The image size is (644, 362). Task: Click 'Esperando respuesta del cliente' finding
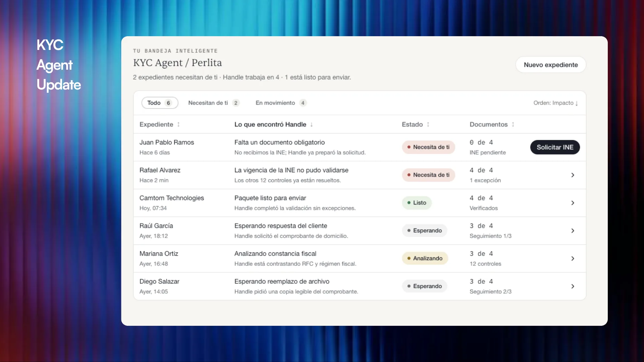click(281, 226)
